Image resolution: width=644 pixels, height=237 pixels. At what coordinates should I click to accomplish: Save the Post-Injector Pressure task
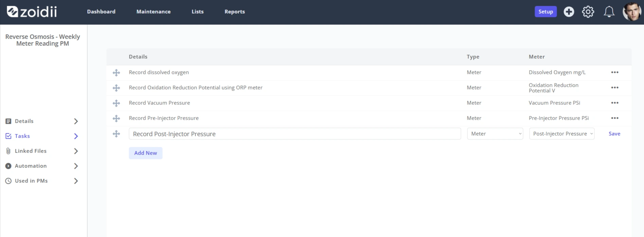pyautogui.click(x=614, y=134)
